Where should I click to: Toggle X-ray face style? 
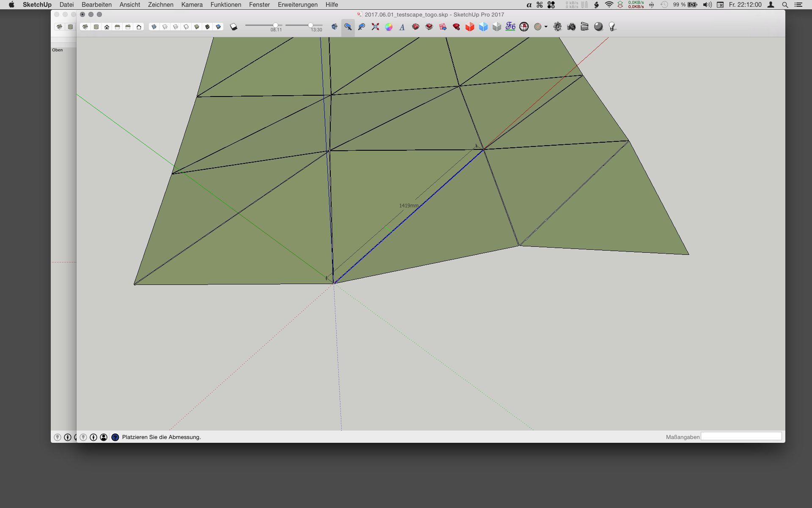tap(154, 27)
